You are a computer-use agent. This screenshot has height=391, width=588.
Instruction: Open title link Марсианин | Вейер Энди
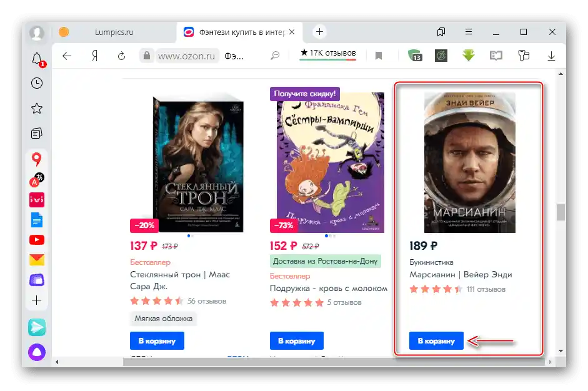461,274
